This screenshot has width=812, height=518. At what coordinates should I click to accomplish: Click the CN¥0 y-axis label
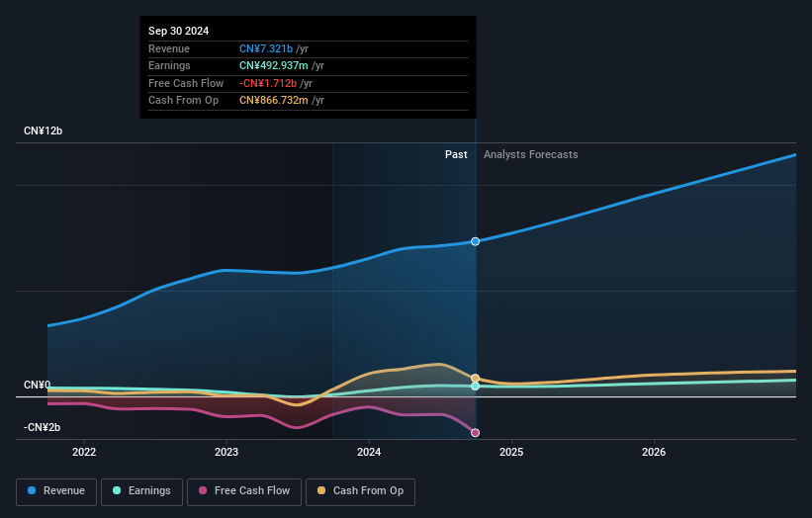(x=38, y=385)
